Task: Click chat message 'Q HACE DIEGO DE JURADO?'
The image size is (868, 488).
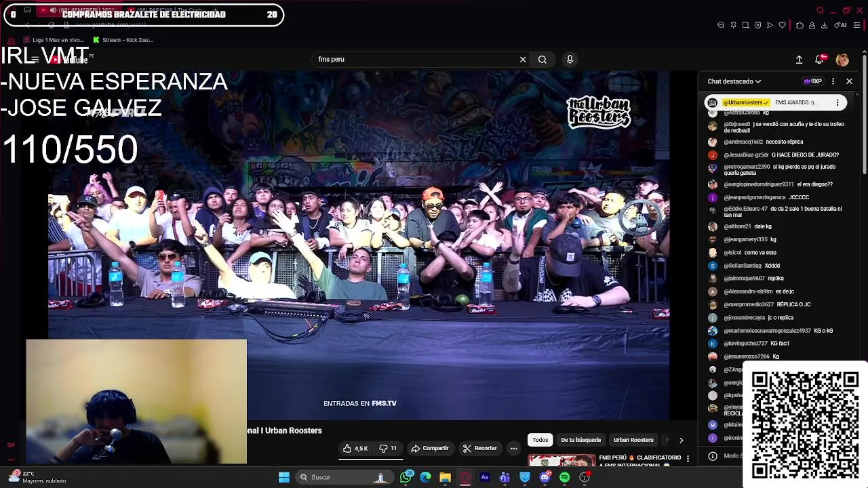Action: [x=805, y=155]
